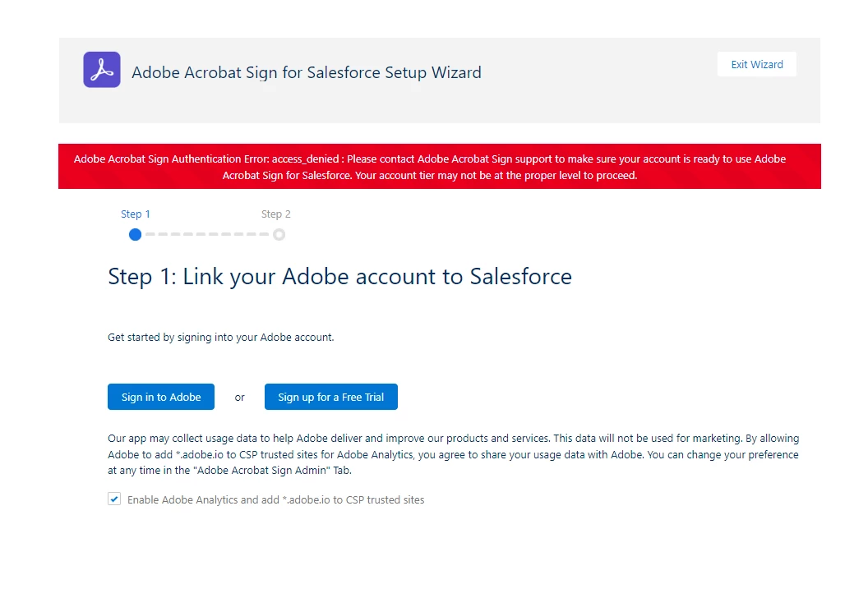Click the gray wizard header bar
Viewport: 868px width, 598px height.
pyautogui.click(x=440, y=80)
